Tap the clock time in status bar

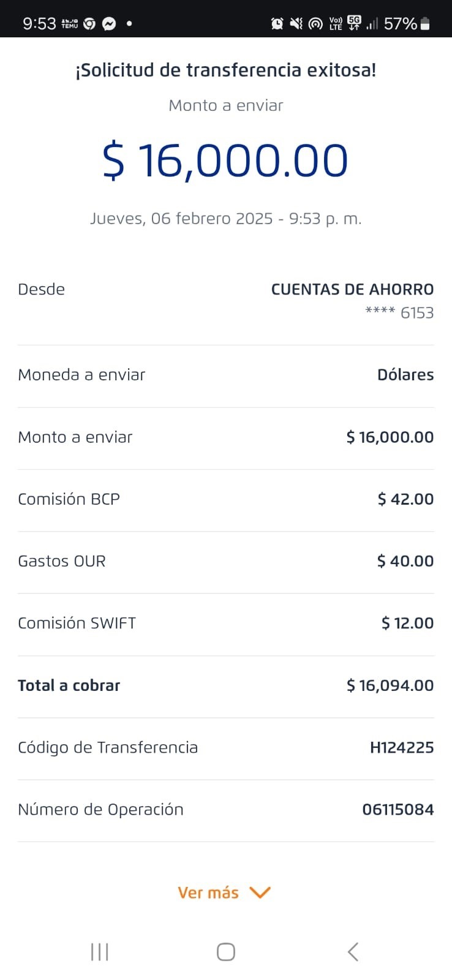point(39,24)
